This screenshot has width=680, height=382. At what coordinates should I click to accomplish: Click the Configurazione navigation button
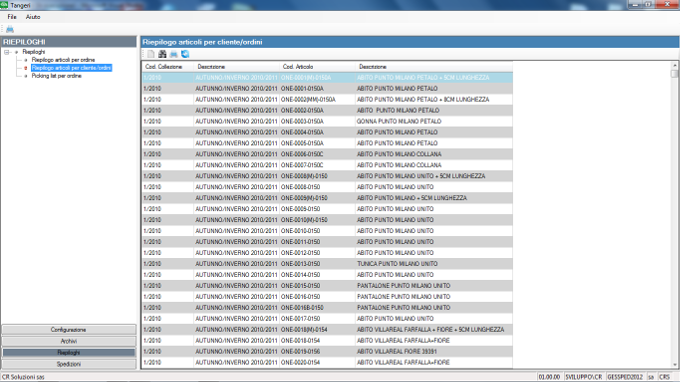pyautogui.click(x=69, y=330)
